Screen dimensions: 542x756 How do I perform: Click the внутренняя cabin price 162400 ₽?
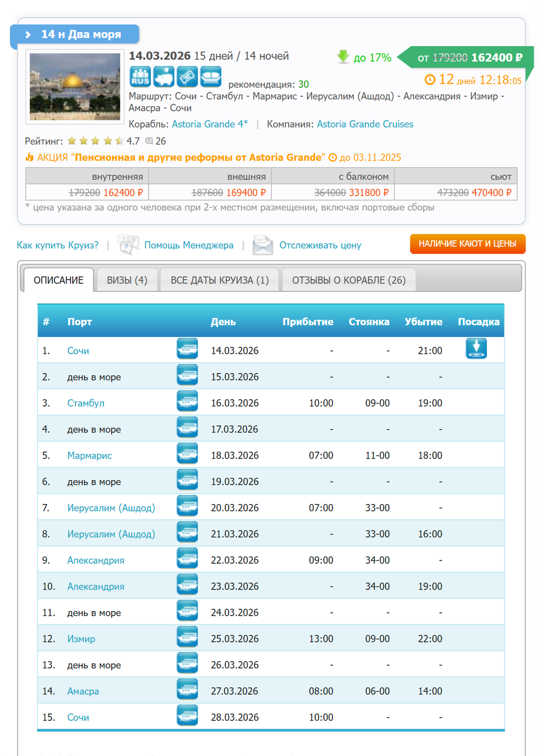(123, 193)
